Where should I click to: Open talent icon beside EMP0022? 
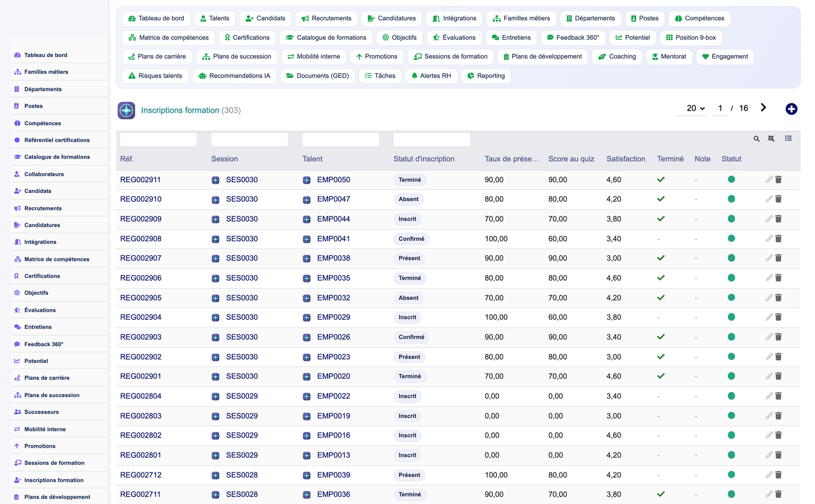(307, 396)
